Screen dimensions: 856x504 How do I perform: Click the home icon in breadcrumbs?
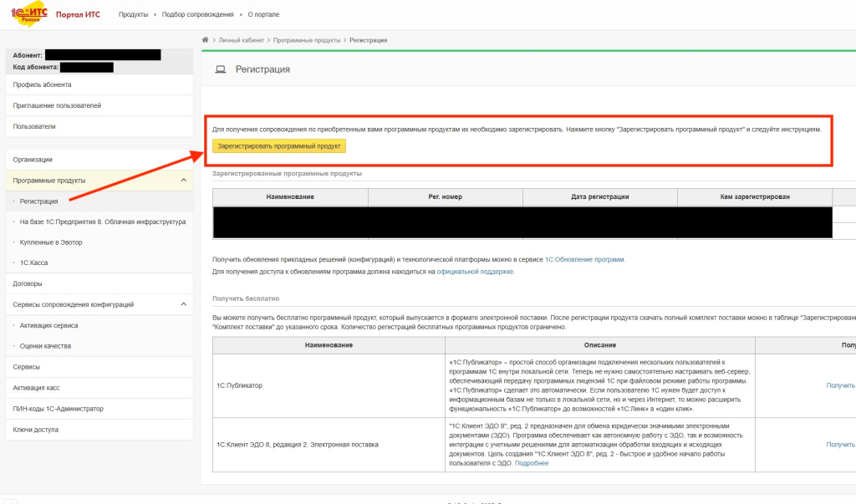pos(206,40)
